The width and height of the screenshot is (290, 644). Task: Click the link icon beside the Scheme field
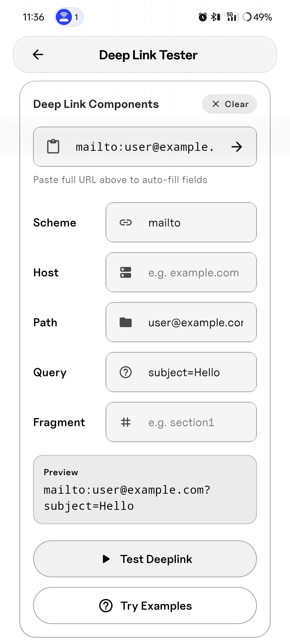click(x=126, y=222)
